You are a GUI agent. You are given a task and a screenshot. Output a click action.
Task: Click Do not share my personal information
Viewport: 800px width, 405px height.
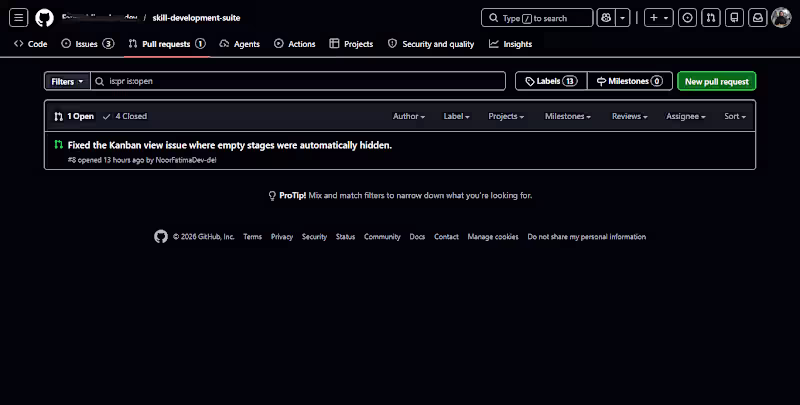[x=587, y=237]
